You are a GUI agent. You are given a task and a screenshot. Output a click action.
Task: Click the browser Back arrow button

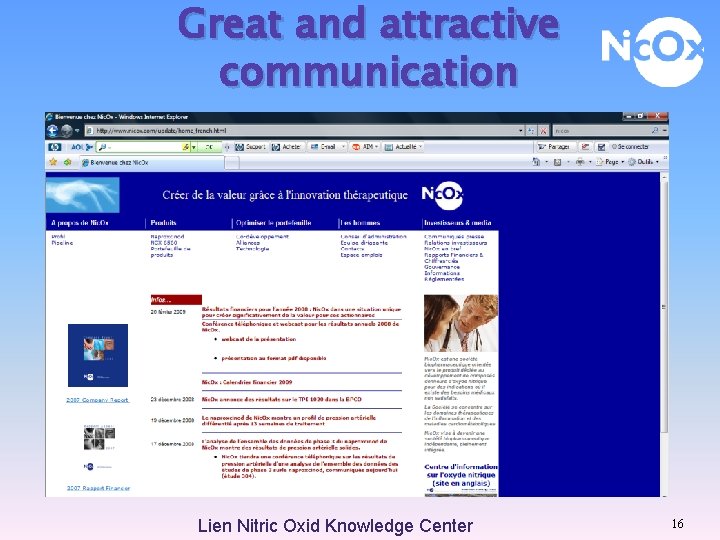[x=53, y=131]
